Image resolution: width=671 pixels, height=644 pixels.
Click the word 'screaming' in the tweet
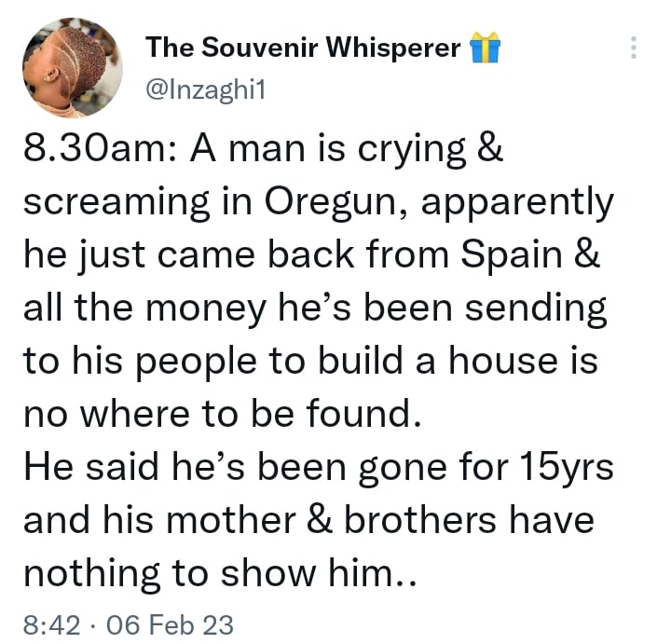[116, 202]
